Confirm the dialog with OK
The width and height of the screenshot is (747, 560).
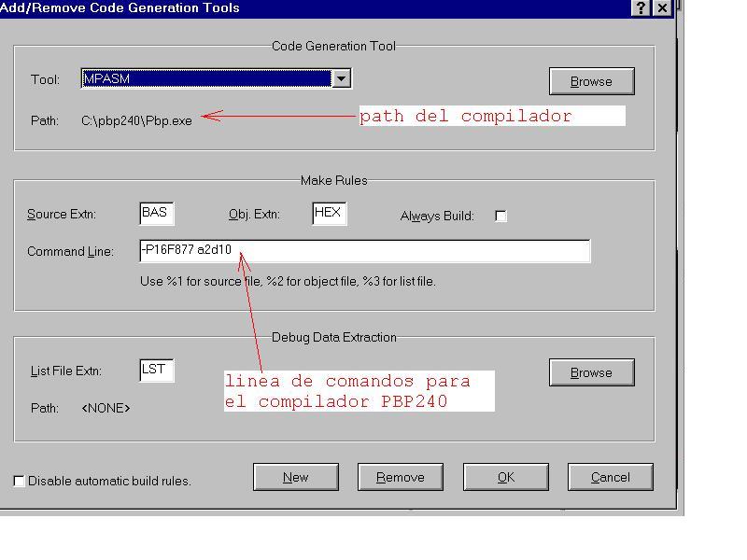tap(505, 477)
